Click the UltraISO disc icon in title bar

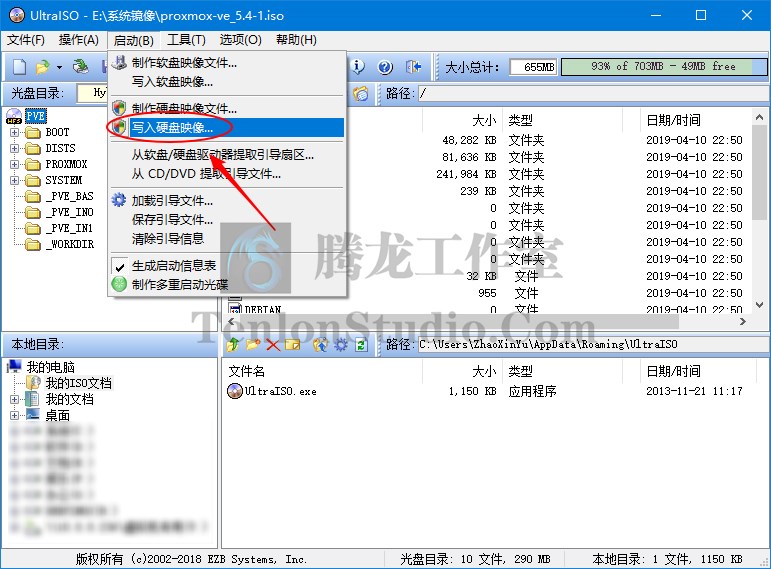17,15
